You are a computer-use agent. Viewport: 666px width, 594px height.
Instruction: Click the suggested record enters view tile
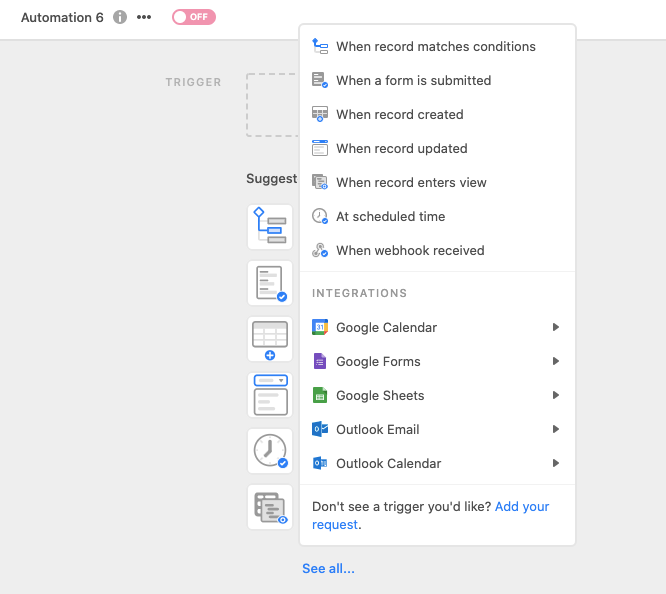[270, 507]
